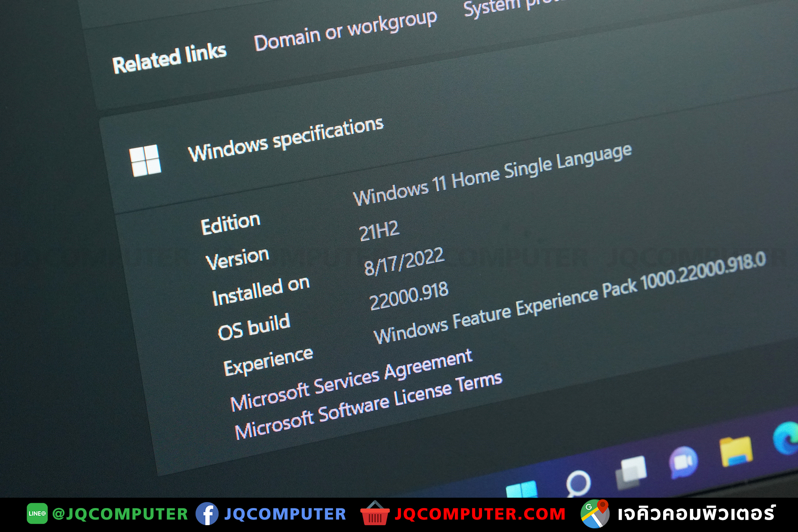Open Microsoft Services Agreement link
798x532 pixels.
[x=351, y=380]
